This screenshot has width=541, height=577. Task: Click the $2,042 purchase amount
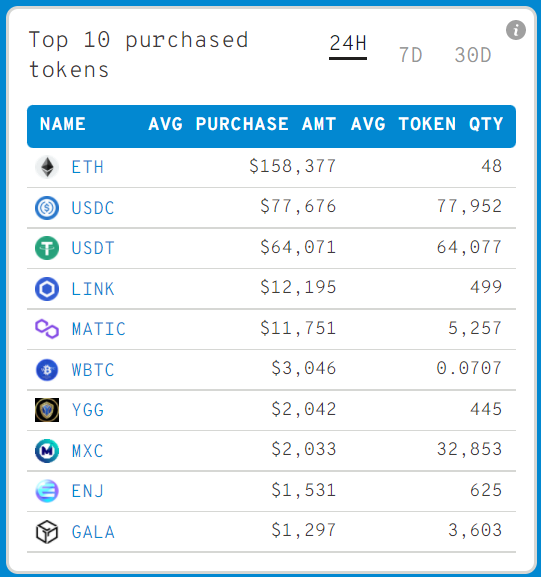click(x=304, y=409)
